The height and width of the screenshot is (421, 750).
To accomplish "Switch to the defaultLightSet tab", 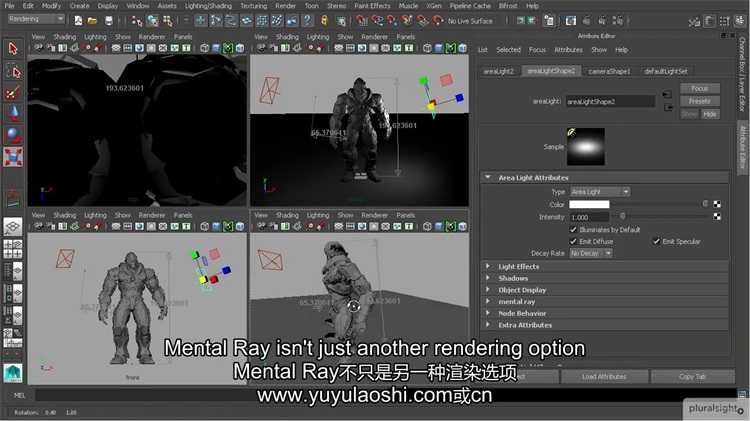I will point(666,71).
